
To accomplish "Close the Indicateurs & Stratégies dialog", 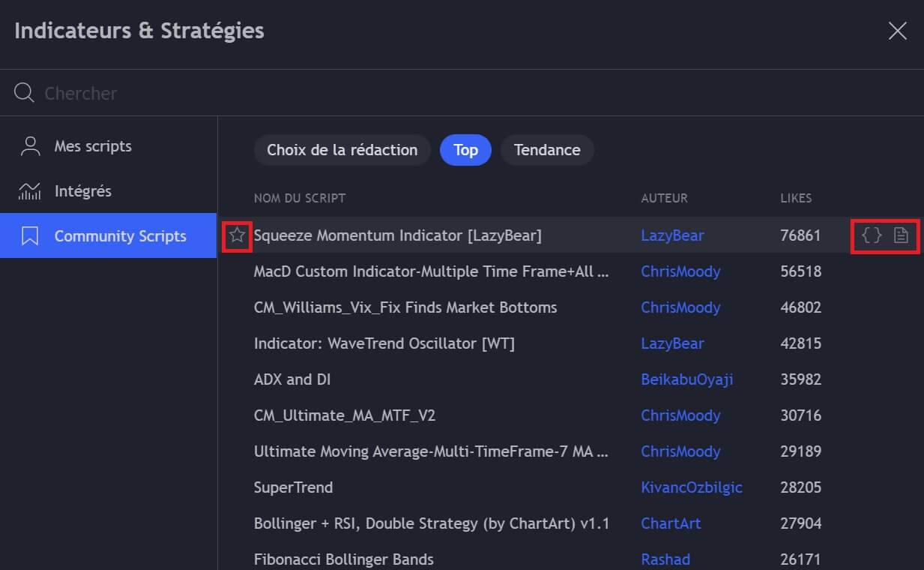I will [897, 31].
